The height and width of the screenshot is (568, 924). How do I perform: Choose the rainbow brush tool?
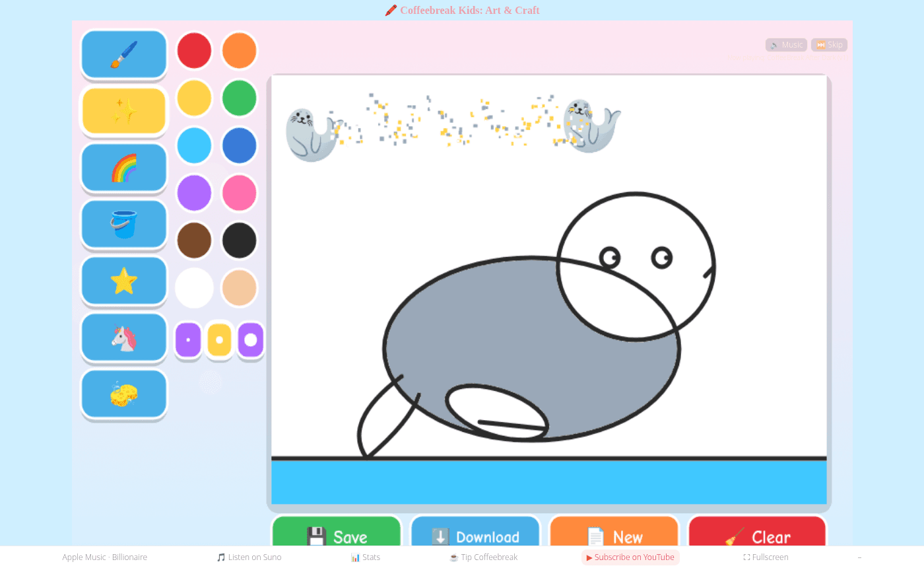click(x=124, y=168)
